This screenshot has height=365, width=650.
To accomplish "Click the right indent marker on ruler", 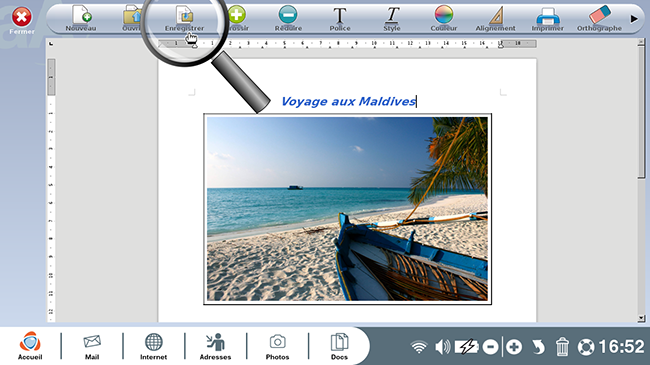I will pos(501,45).
